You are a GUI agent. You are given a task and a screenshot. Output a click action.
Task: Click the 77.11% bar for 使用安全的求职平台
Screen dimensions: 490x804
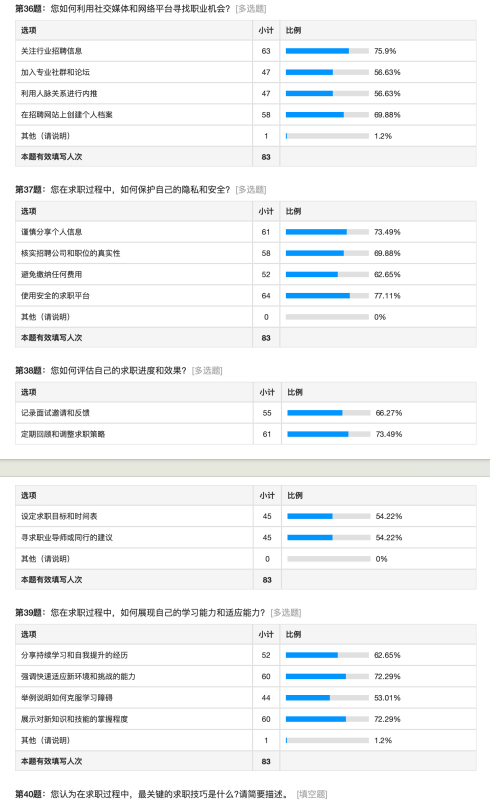point(327,296)
